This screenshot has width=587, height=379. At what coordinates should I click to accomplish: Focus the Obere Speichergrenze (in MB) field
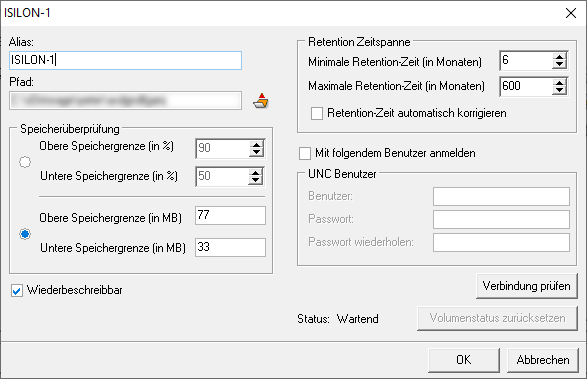230,215
